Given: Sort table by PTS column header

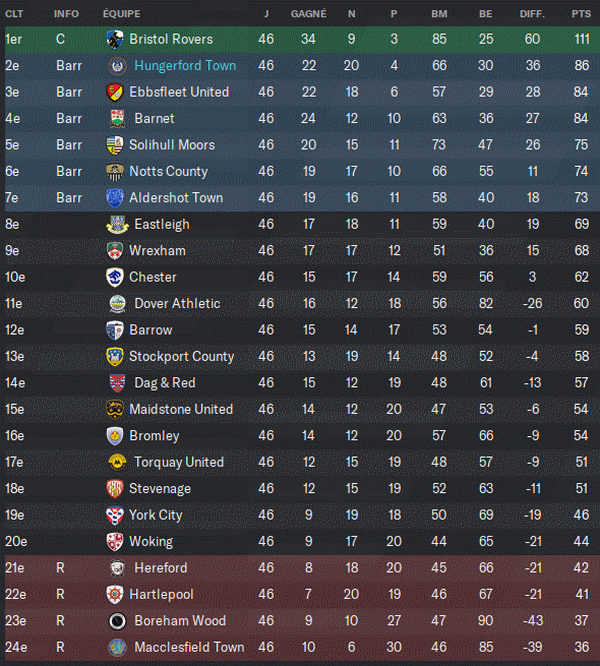Looking at the screenshot, I should point(581,14).
